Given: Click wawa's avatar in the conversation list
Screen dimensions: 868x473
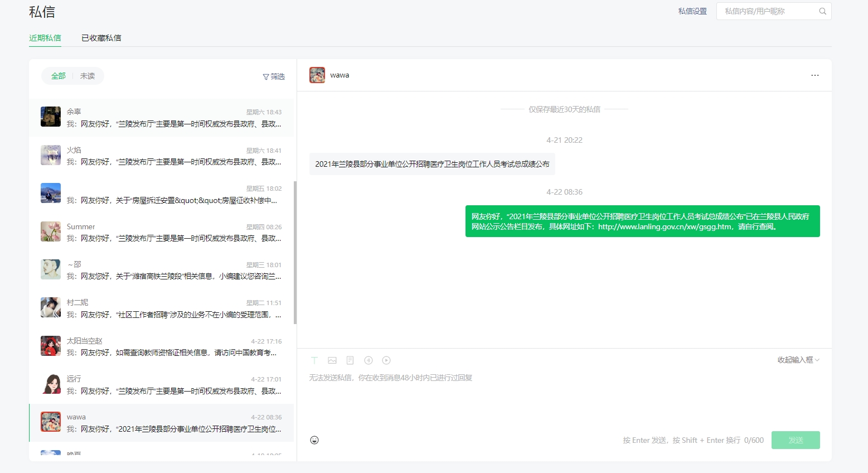Looking at the screenshot, I should pos(51,422).
